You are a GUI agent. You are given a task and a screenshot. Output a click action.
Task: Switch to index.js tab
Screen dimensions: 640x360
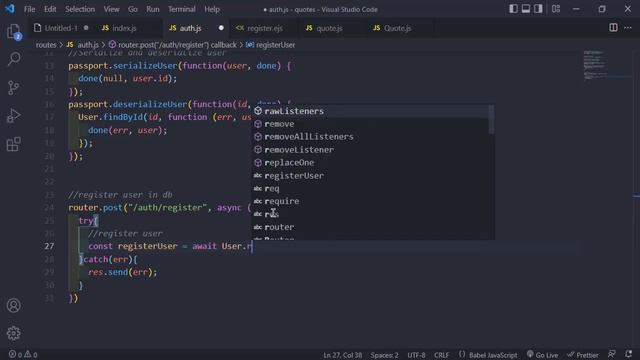coord(124,28)
